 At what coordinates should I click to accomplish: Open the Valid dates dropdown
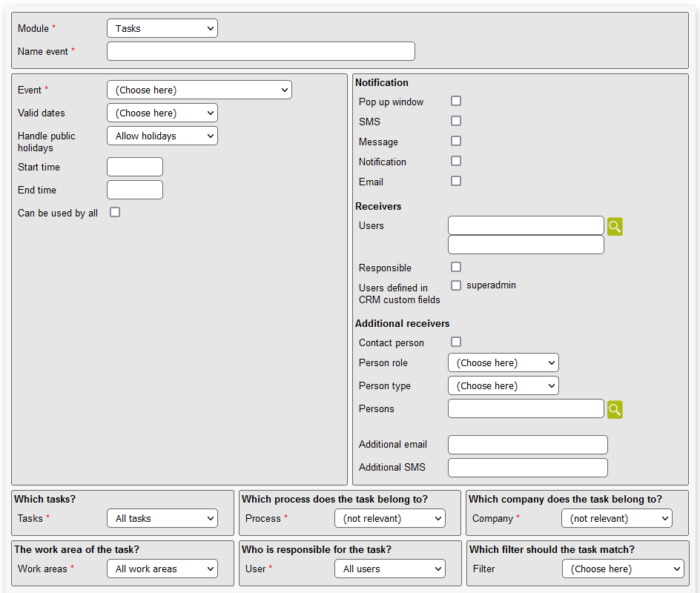pyautogui.click(x=162, y=113)
